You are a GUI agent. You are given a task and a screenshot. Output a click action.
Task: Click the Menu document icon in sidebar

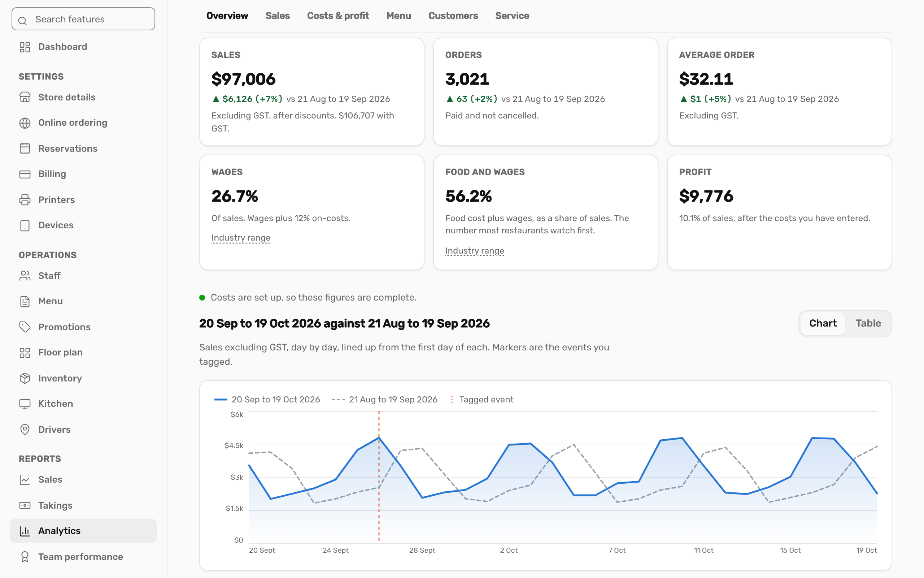pyautogui.click(x=25, y=301)
